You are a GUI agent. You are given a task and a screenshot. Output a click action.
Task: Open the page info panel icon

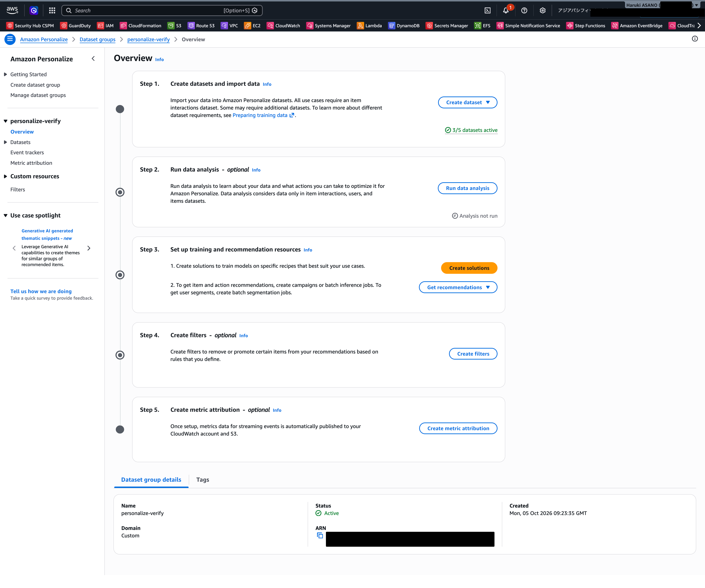click(695, 39)
